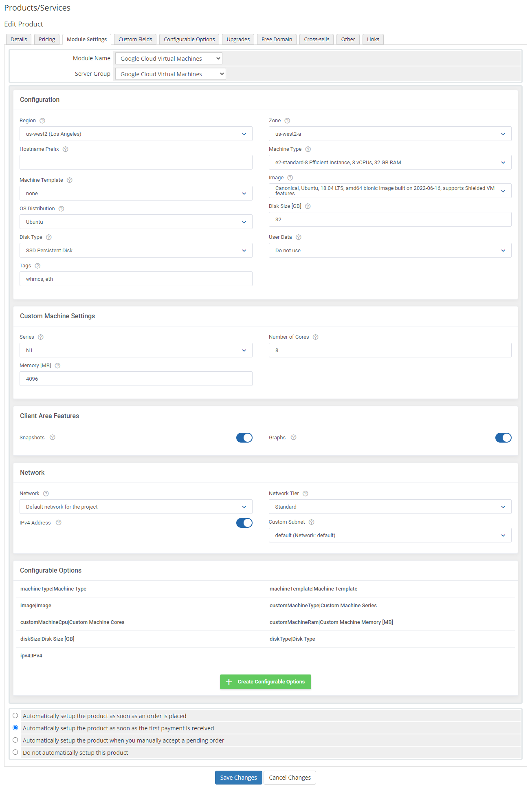The height and width of the screenshot is (789, 532).
Task: Click the help icon next to Snapshots
Action: (x=53, y=437)
